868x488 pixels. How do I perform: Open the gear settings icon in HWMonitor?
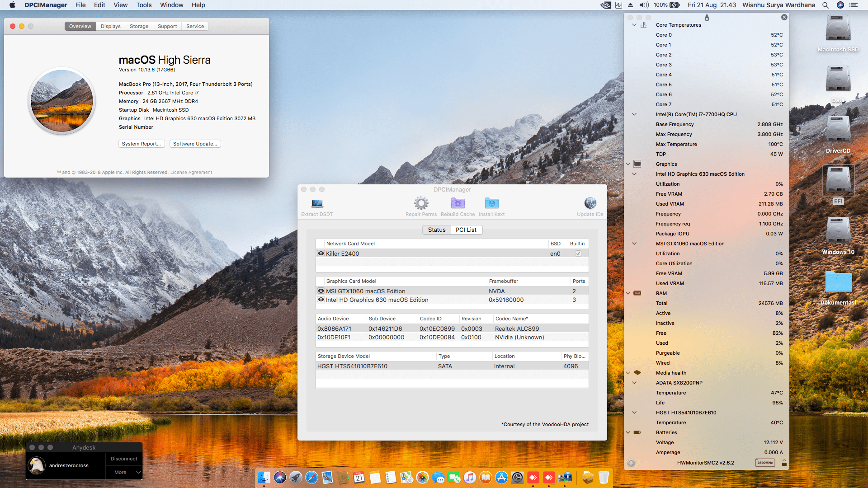pos(631,463)
